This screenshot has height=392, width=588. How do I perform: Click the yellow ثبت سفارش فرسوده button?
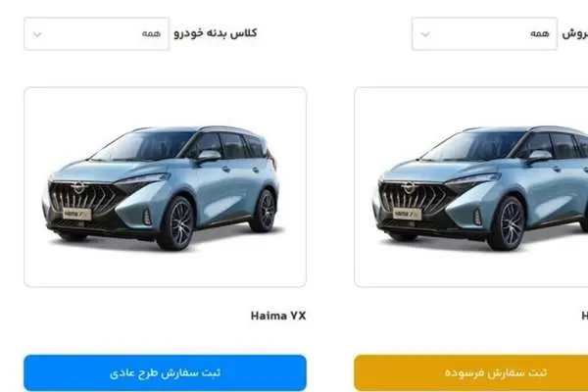[x=471, y=372]
